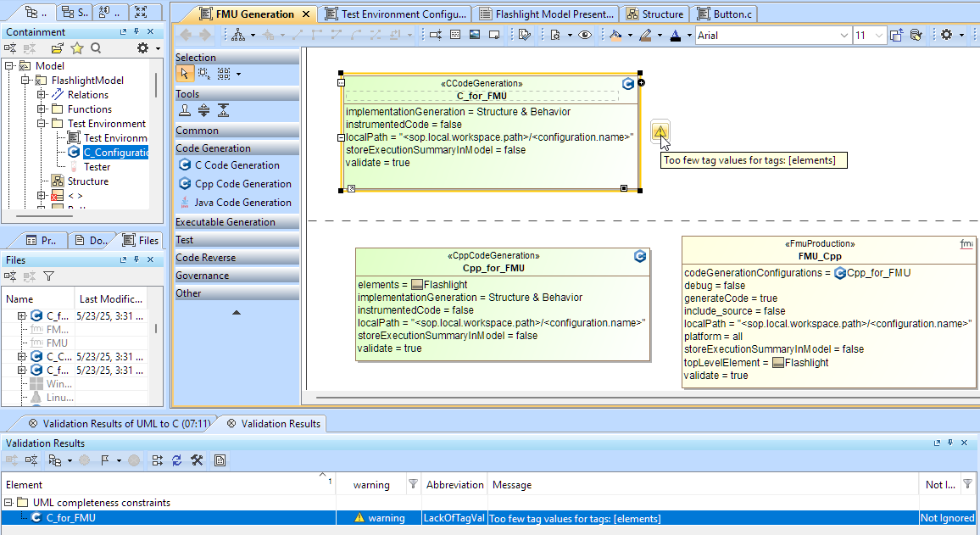The height and width of the screenshot is (535, 980).
Task: Click the filter funnel icon in Files panel
Action: pyautogui.click(x=49, y=276)
